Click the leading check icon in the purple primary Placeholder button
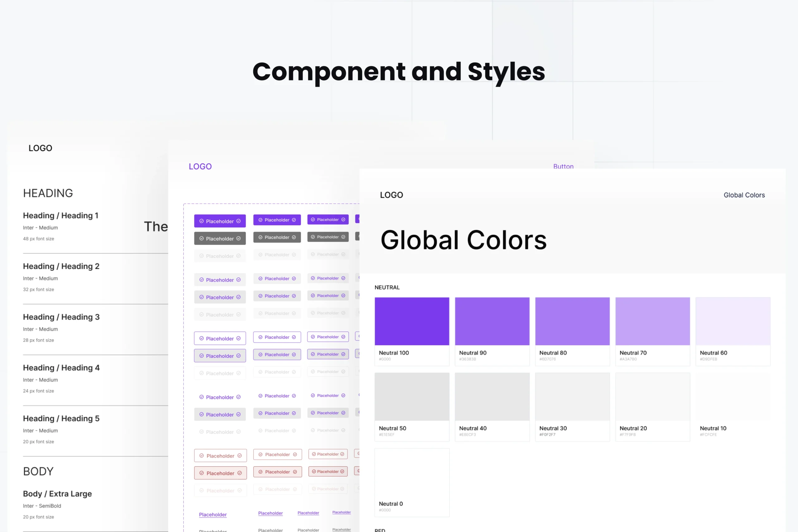This screenshot has height=532, width=798. pos(202,221)
